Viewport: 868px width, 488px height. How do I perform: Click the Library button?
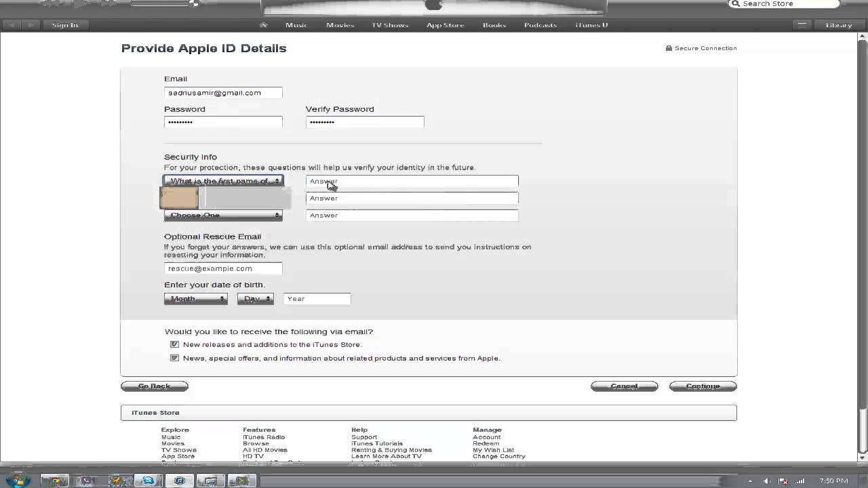click(x=839, y=25)
